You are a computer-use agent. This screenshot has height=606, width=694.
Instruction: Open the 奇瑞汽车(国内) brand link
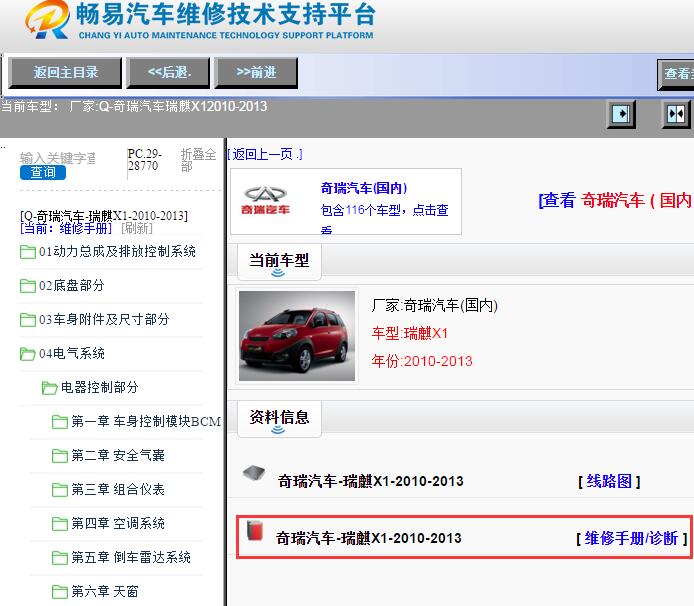click(x=364, y=188)
